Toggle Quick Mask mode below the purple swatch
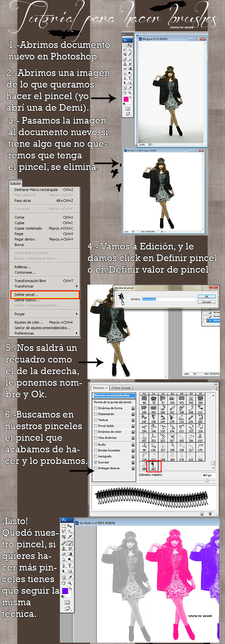225x644 pixels. click(67, 602)
